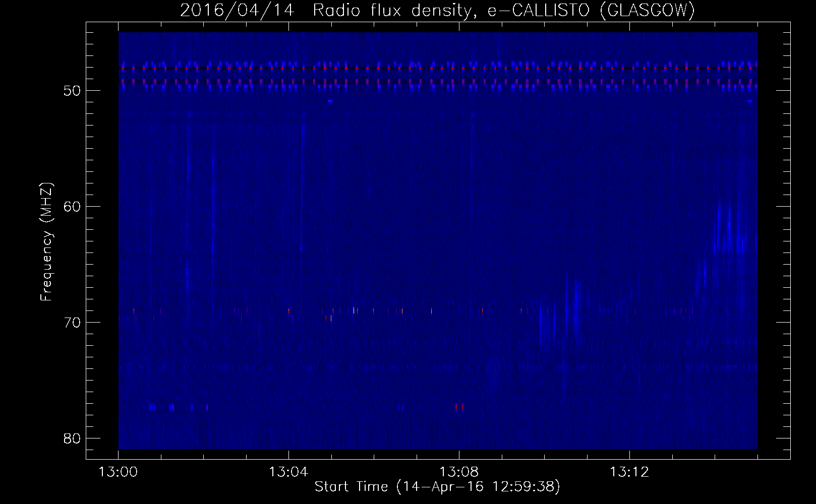Click the "70" frequency tick label
This screenshot has width=816, height=504.
72,323
